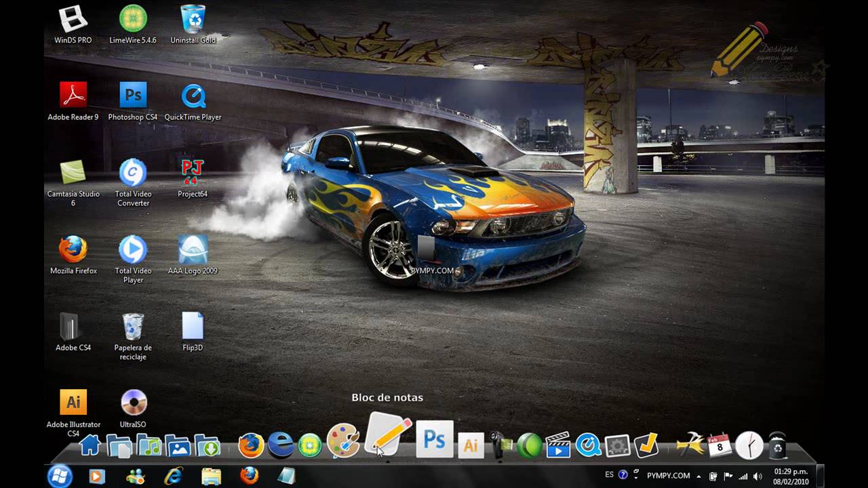Select the AAA Logo 2009 desktop icon
Image resolution: width=868 pixels, height=488 pixels.
tap(193, 255)
